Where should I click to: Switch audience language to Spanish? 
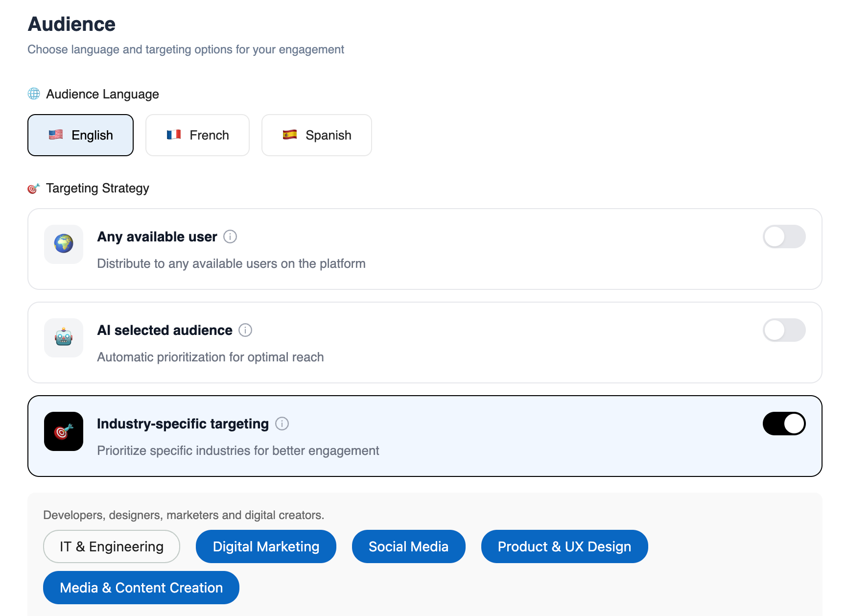point(317,135)
